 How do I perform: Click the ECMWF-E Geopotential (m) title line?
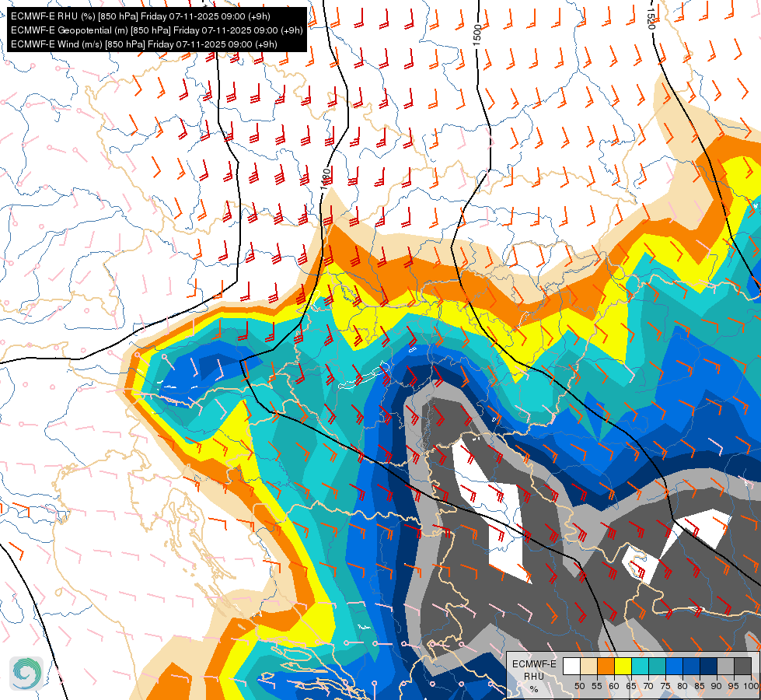(x=157, y=30)
